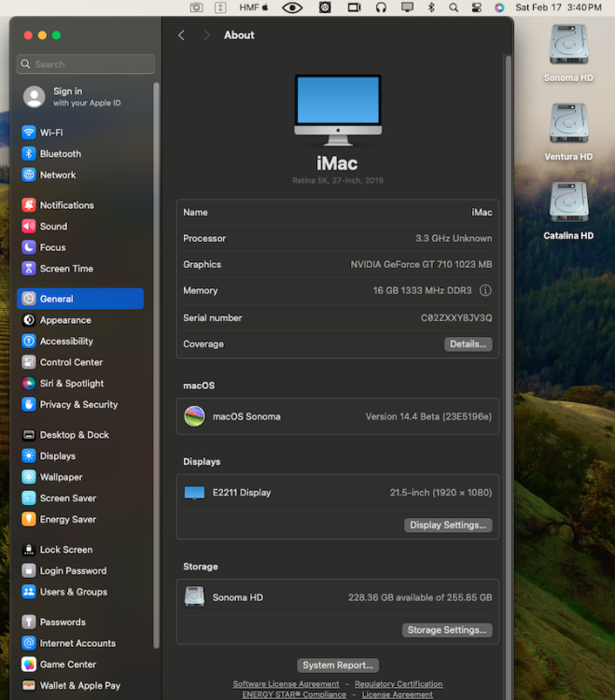Screen dimensions: 615x700
Task: Open System Report
Action: click(338, 665)
